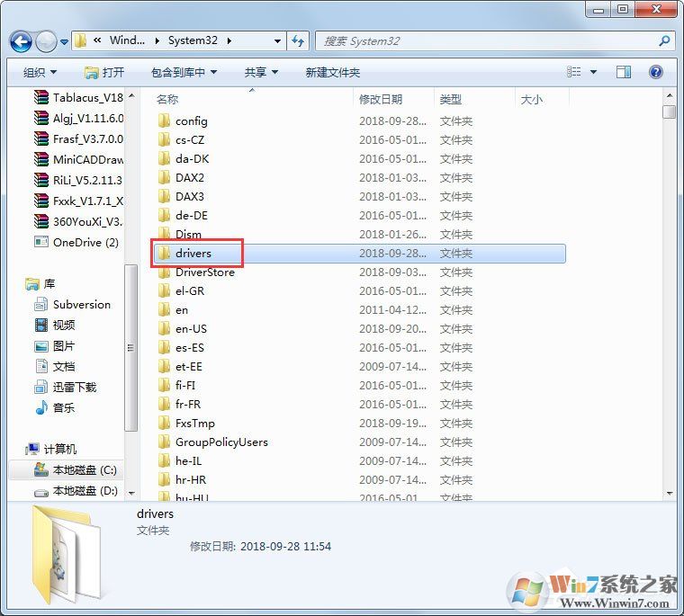The height and width of the screenshot is (616, 684).
Task: Change view using the view list icon
Action: (573, 72)
